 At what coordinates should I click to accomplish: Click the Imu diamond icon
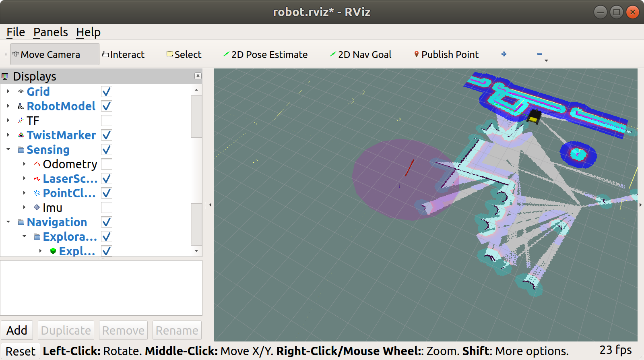click(x=37, y=207)
